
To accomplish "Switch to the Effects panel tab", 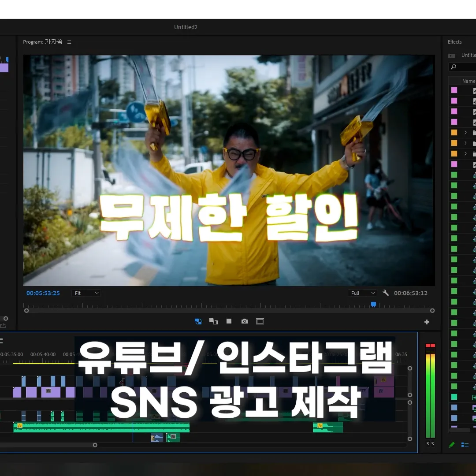I will tap(454, 42).
